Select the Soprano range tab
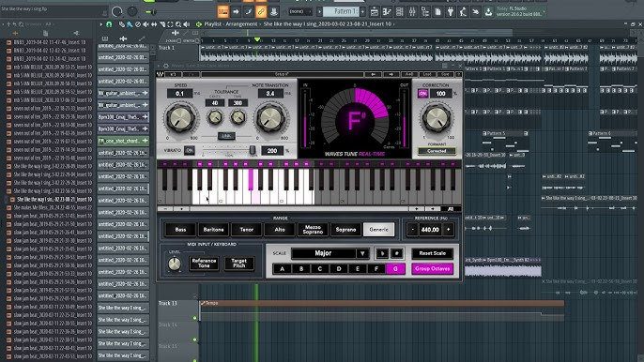Image resolution: width=644 pixels, height=362 pixels. coord(345,230)
